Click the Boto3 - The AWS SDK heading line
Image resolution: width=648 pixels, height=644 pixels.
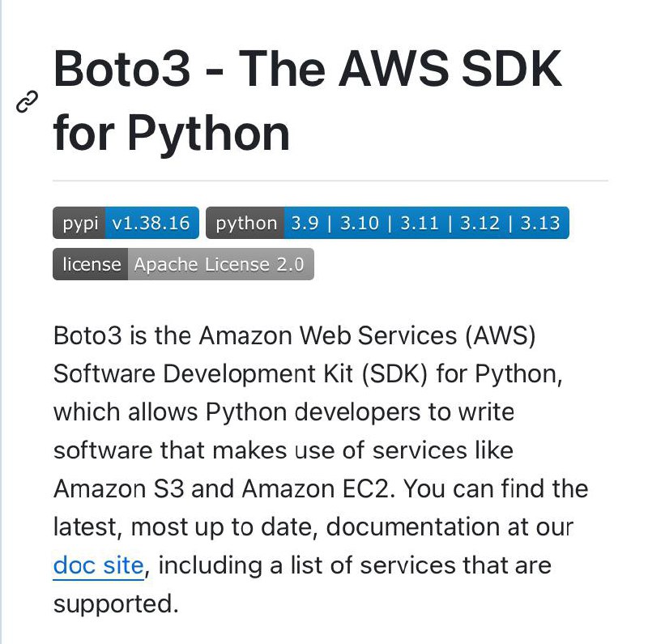[x=308, y=69]
